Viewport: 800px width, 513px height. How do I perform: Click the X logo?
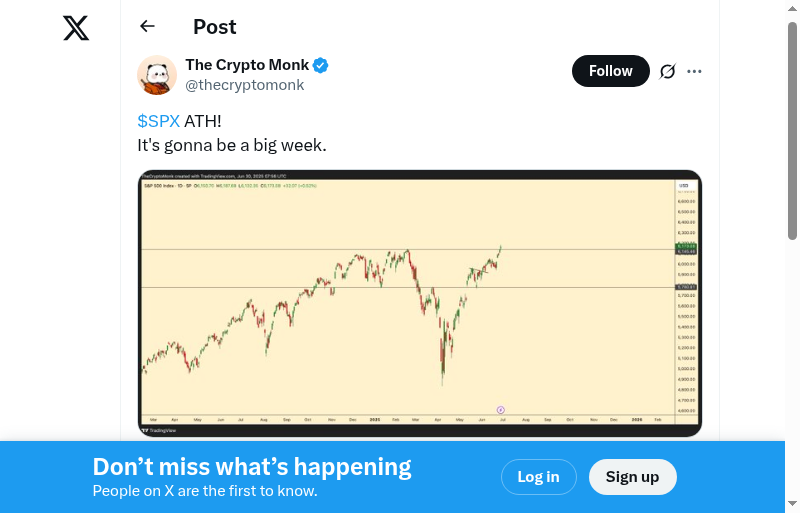[76, 28]
